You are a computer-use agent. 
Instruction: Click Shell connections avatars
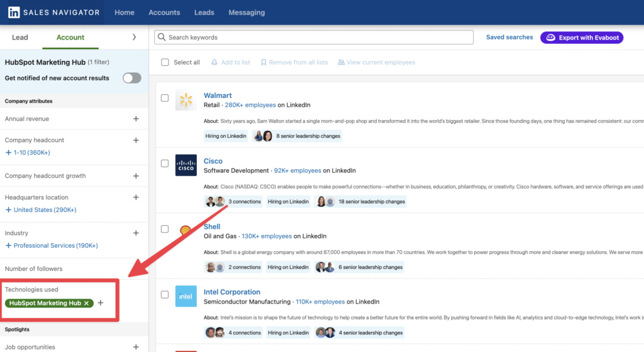tap(215, 267)
